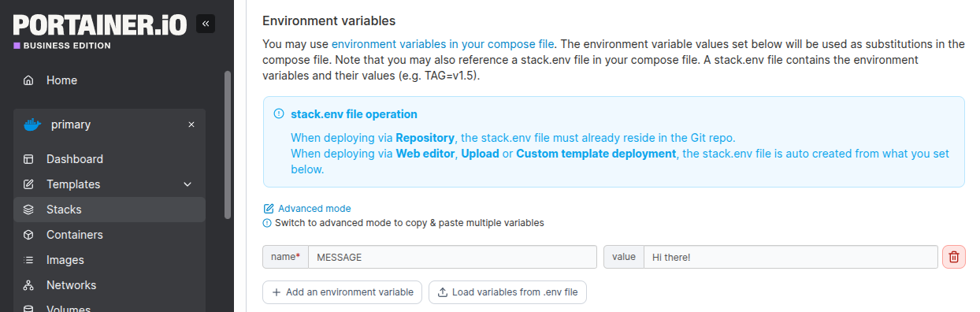The image size is (980, 312).
Task: Click the name* field label
Action: (285, 257)
